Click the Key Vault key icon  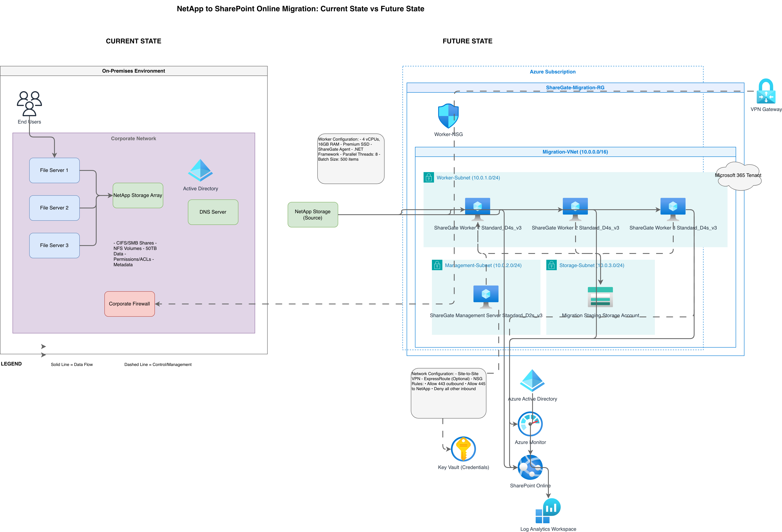click(x=463, y=449)
